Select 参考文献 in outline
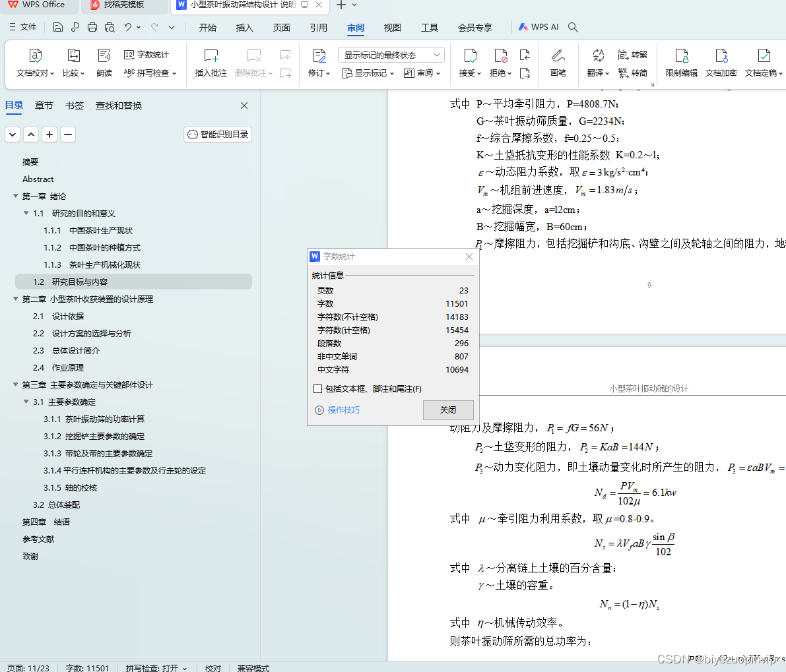 click(38, 539)
